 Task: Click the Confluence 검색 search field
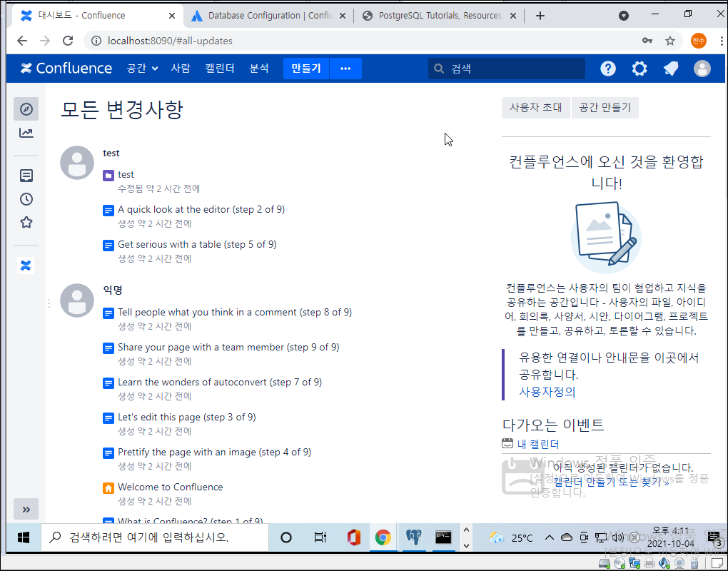click(x=507, y=69)
